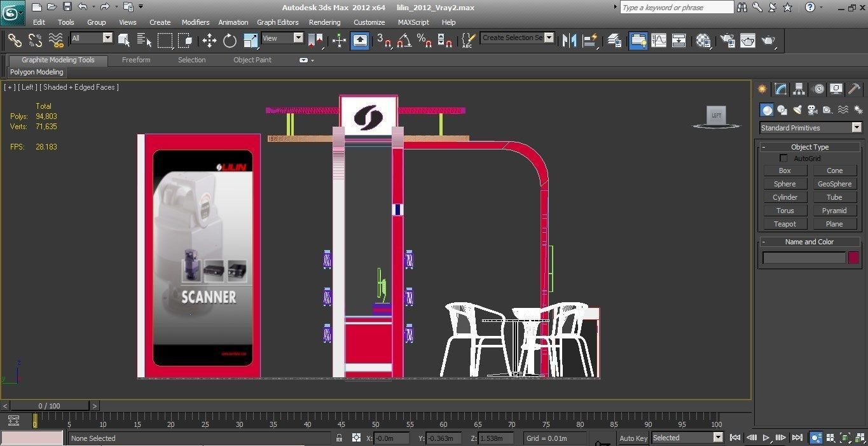Viewport: 868px width, 446px height.
Task: Click the Teapot primitive button
Action: [x=785, y=224]
